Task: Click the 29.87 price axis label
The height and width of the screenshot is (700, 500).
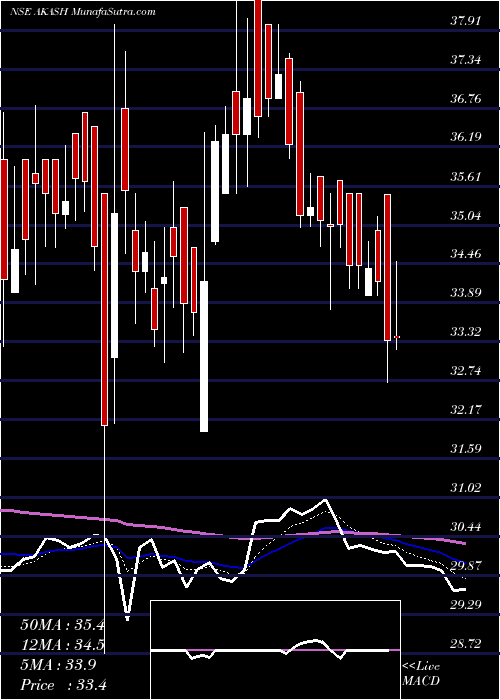Action: tap(466, 565)
